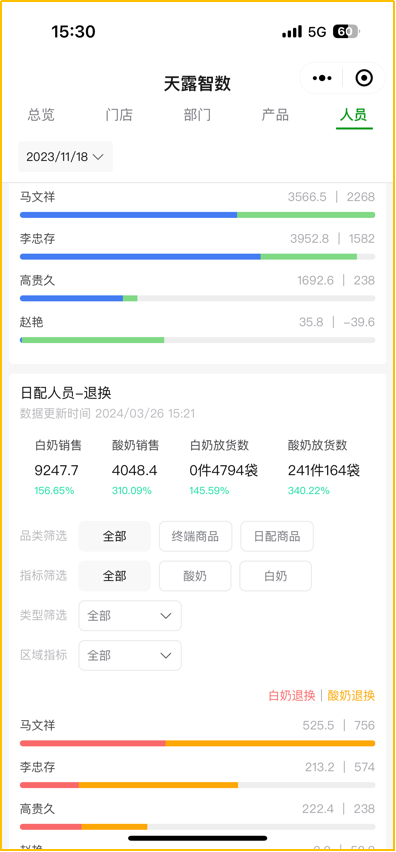The image size is (396, 852).
Task: Open the 2023/11/18 date picker
Action: point(65,157)
